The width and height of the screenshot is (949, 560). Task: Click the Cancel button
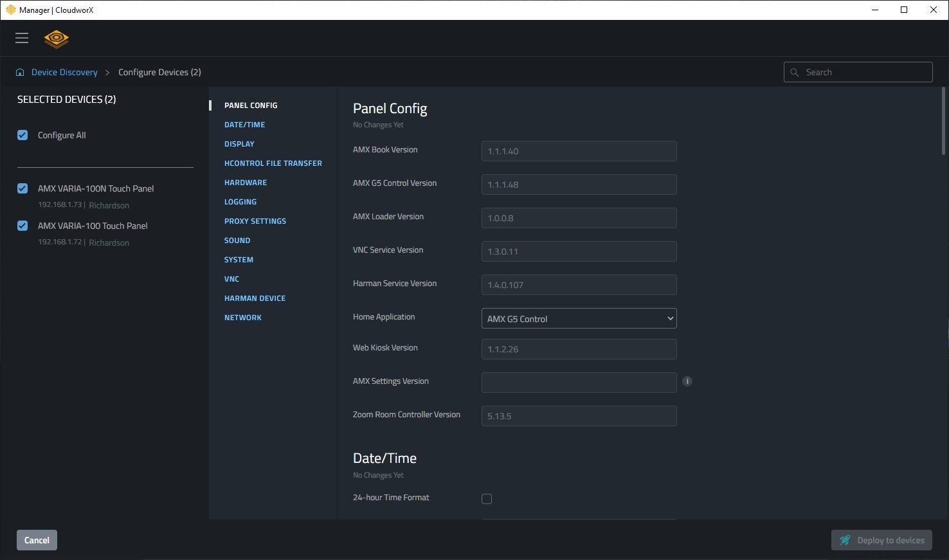[37, 540]
